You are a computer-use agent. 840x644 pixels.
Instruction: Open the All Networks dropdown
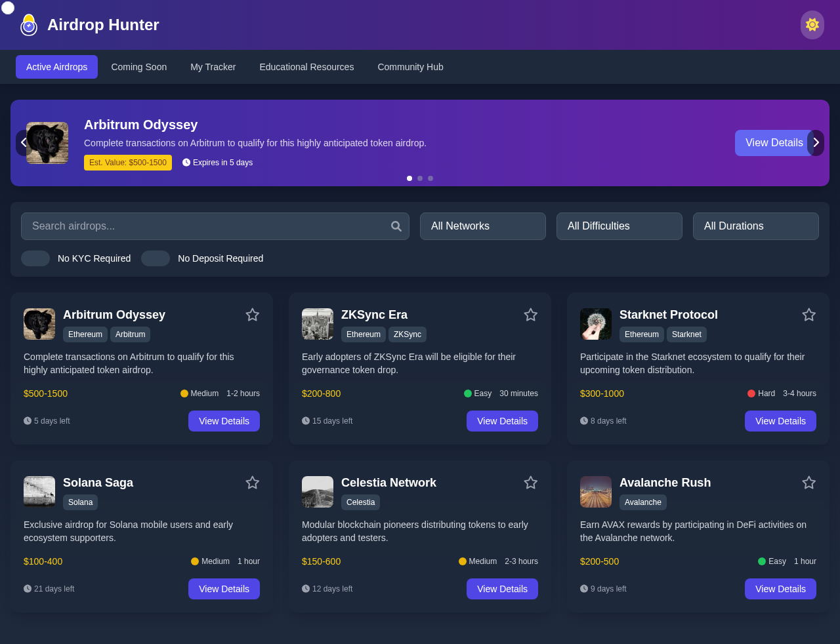point(482,226)
